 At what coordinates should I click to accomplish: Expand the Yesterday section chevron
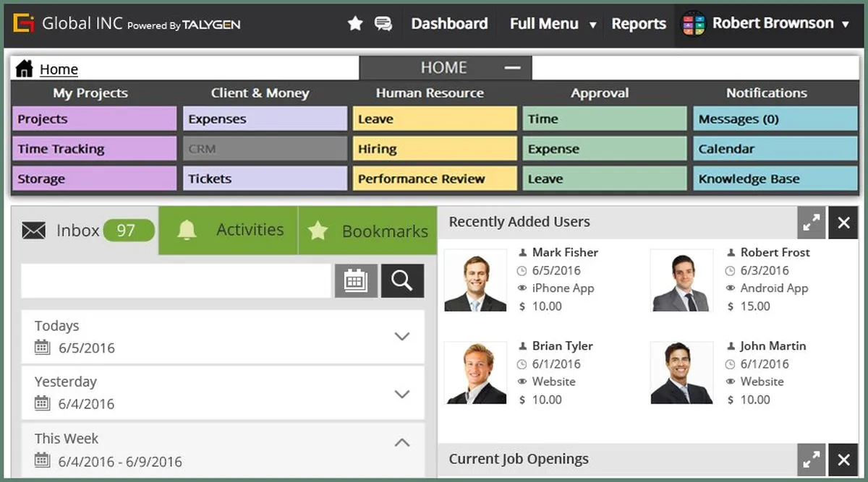pos(402,394)
